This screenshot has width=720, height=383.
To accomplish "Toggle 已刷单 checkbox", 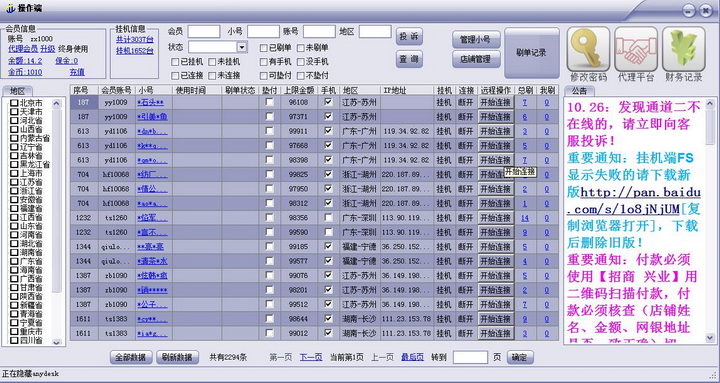I will (264, 48).
